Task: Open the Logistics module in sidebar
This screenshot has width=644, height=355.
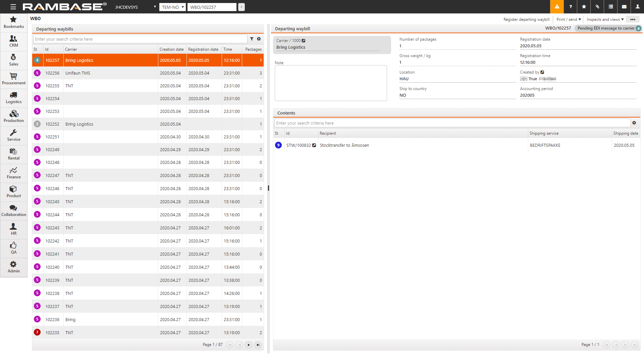Action: [x=13, y=98]
